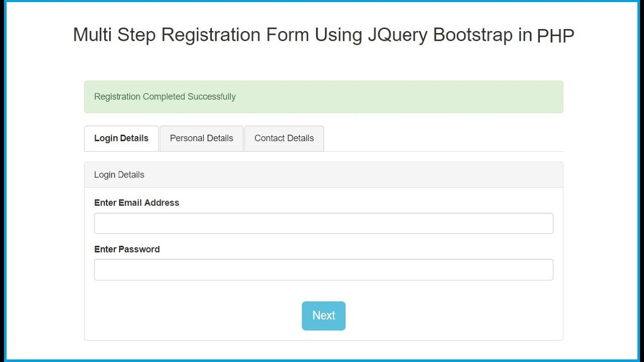Viewport: 644px width, 362px height.
Task: Click "Successfully" in the green alert
Action: [x=211, y=97]
